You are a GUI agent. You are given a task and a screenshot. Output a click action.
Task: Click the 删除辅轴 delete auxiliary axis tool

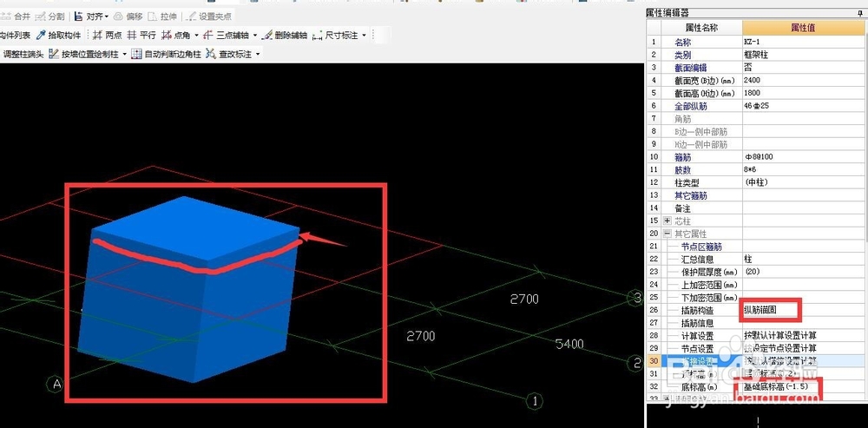click(284, 36)
